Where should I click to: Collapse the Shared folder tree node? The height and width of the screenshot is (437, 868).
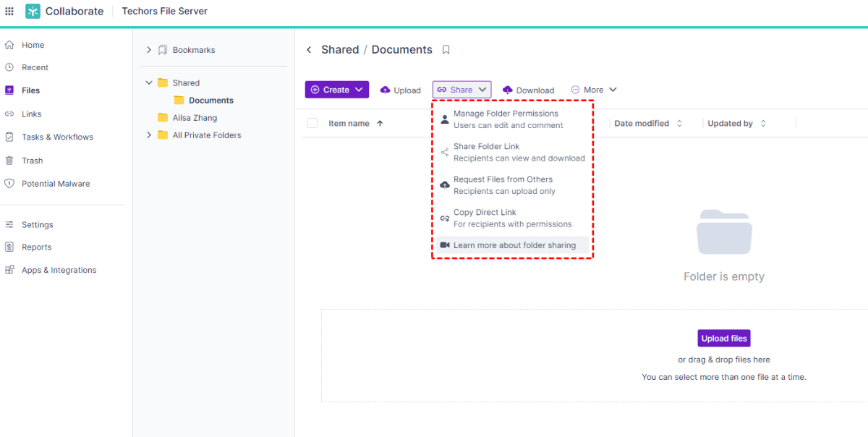click(149, 82)
